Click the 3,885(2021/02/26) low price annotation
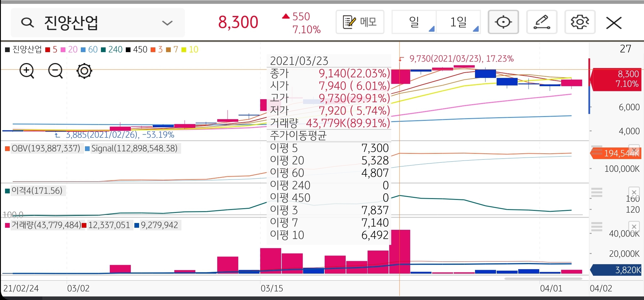Image resolution: width=644 pixels, height=300 pixels. tap(115, 135)
